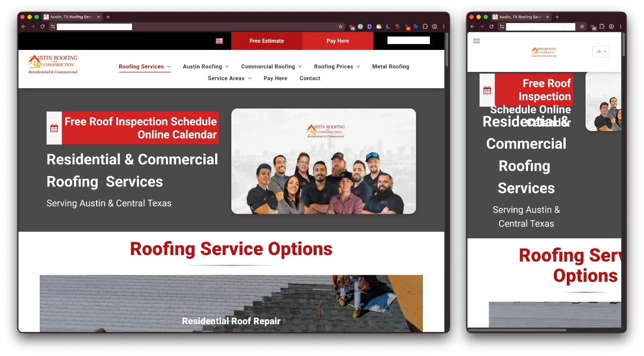Click the red Pay Here top bar button

pyautogui.click(x=338, y=41)
